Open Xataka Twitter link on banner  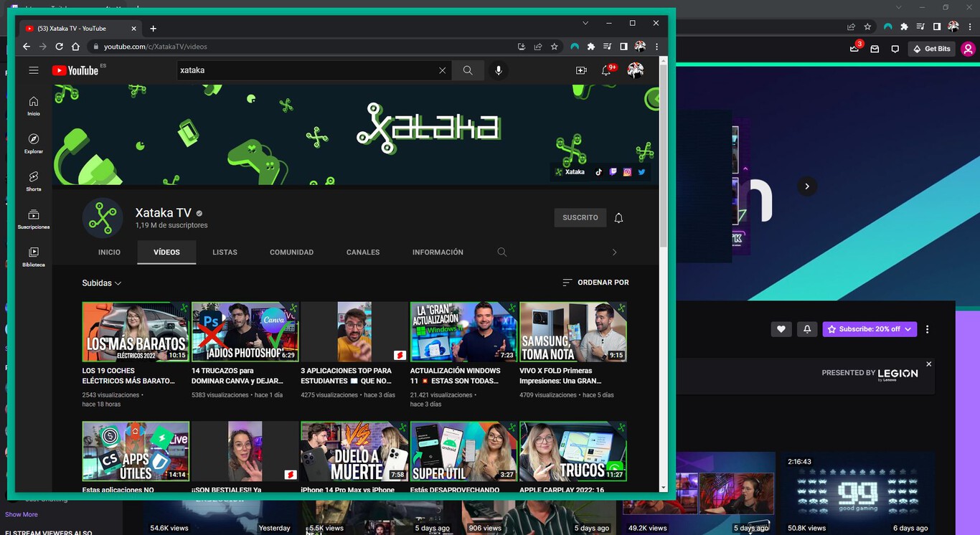[641, 172]
